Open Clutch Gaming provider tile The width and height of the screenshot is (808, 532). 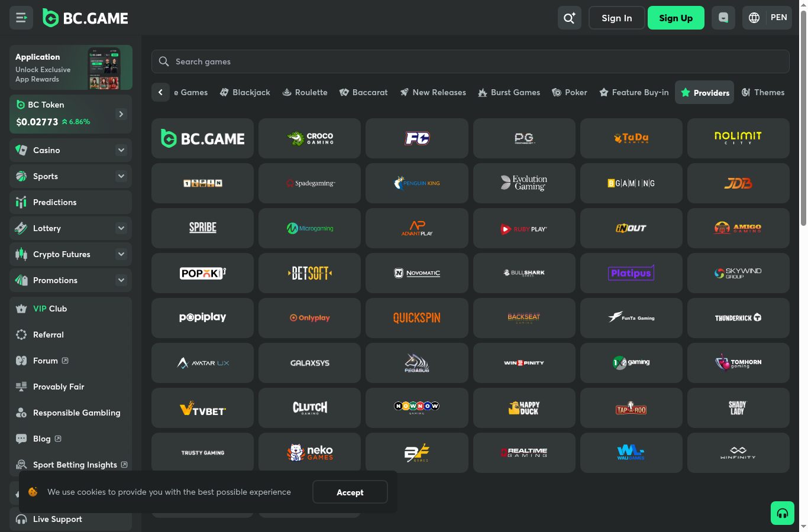(x=309, y=408)
